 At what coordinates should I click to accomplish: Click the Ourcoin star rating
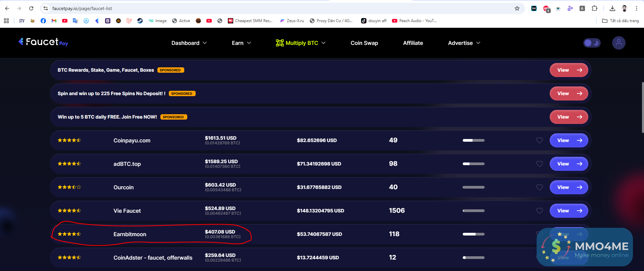coord(69,187)
